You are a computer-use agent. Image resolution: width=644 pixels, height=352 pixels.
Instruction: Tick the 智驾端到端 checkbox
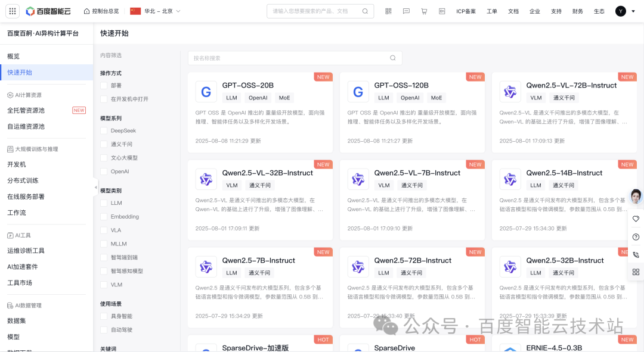[x=104, y=257]
